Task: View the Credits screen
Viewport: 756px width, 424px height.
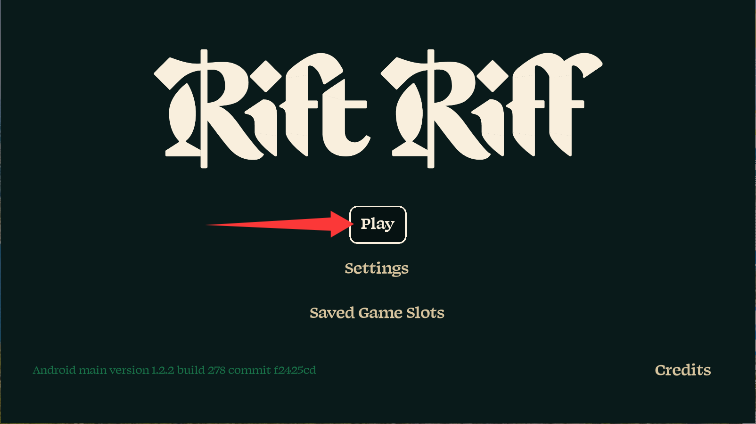Action: click(x=683, y=370)
